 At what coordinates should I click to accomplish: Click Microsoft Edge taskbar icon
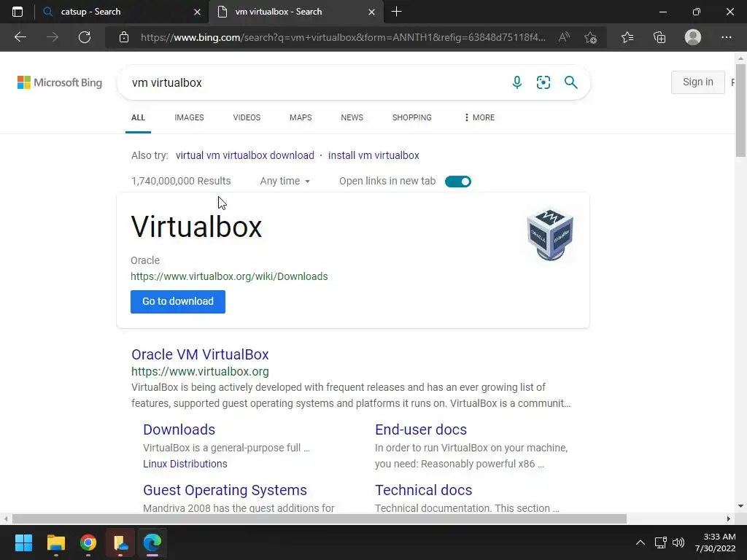(x=152, y=542)
